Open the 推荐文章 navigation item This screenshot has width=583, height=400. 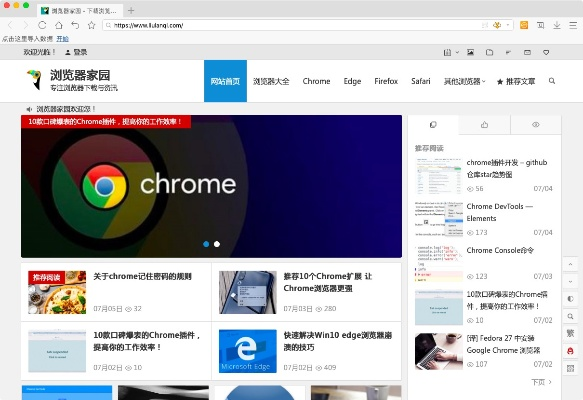(516, 81)
